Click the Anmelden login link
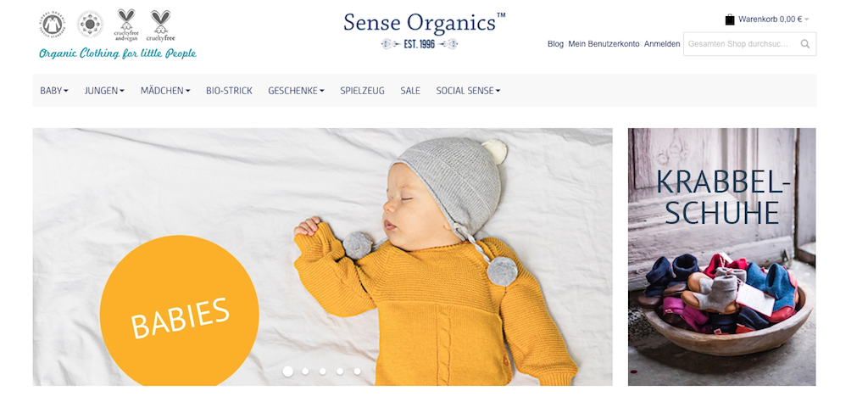Image resolution: width=868 pixels, height=402 pixels. 662,44
